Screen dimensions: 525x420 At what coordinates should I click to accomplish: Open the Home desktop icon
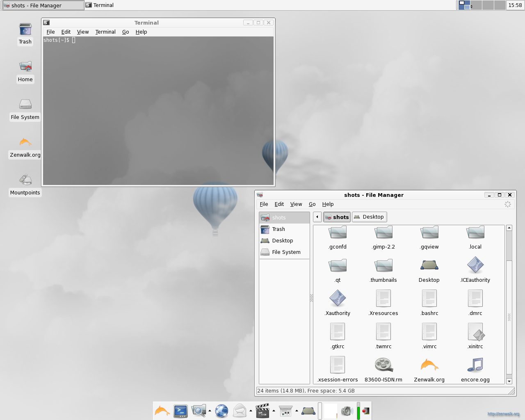[x=25, y=67]
